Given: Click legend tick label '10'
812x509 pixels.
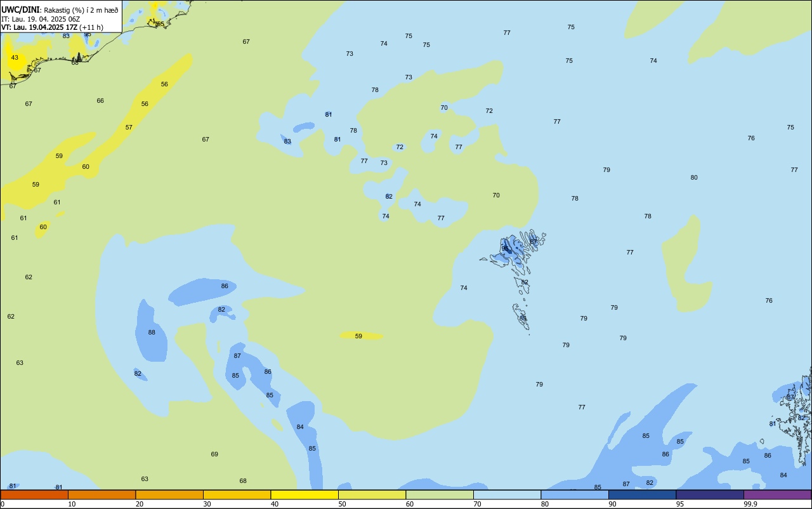Looking at the screenshot, I should pos(72,504).
